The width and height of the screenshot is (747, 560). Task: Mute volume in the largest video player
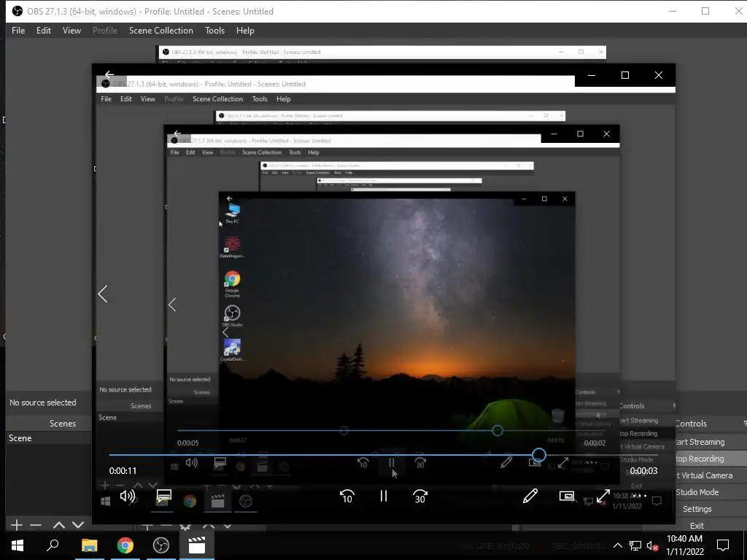[127, 496]
